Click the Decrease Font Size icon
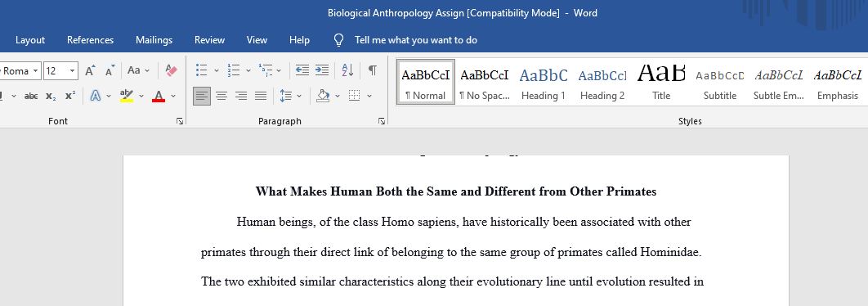 (110, 71)
